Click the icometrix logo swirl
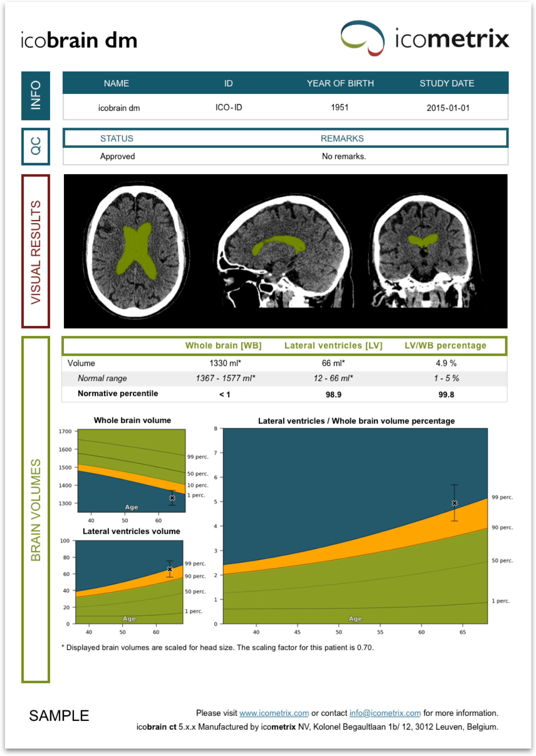 (x=362, y=38)
